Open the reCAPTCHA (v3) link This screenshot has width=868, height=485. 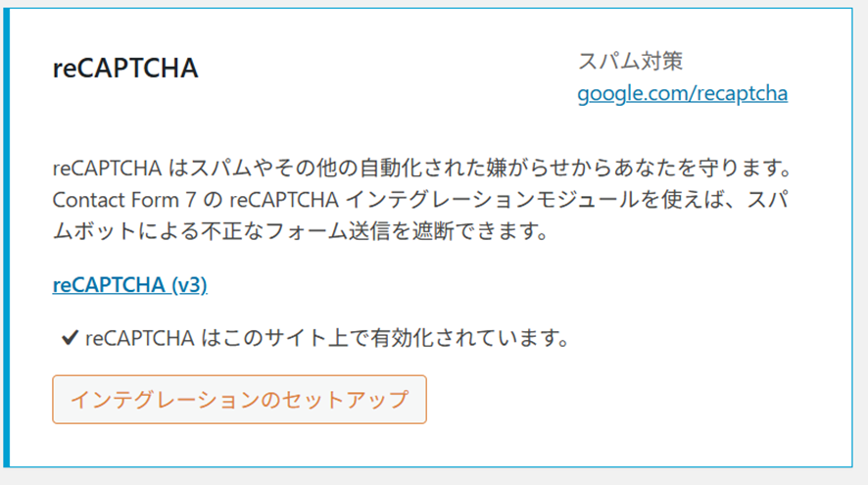pos(129,285)
